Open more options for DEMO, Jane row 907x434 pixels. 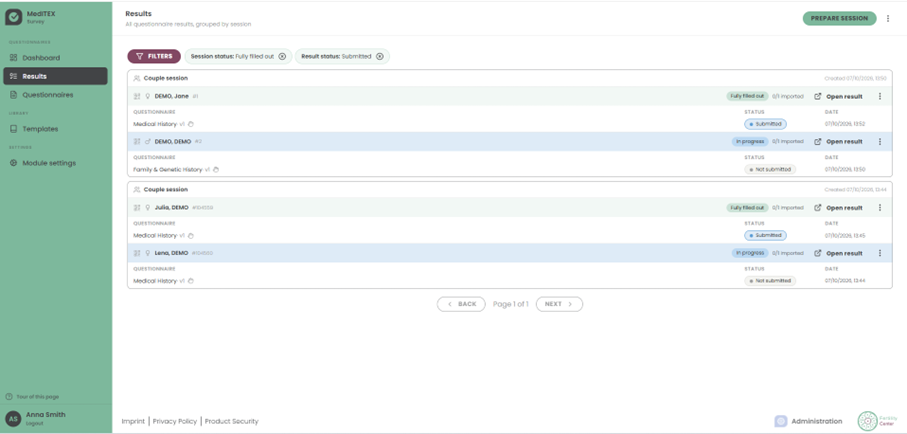880,97
